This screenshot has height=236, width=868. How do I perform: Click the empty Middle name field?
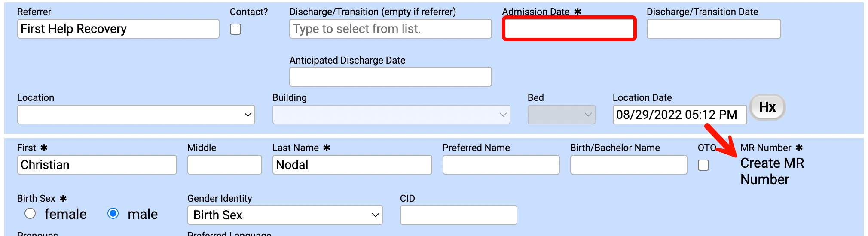224,165
